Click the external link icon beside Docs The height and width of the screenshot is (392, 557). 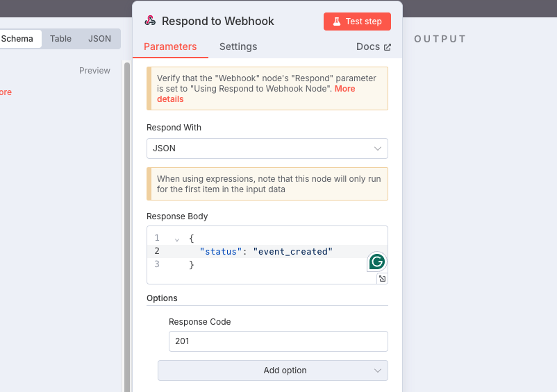(388, 47)
